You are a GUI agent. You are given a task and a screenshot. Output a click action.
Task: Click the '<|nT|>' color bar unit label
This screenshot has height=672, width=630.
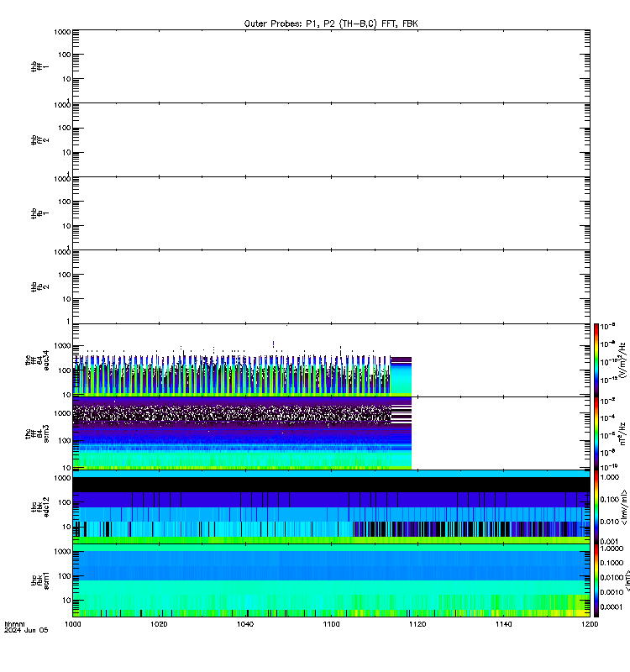click(627, 580)
